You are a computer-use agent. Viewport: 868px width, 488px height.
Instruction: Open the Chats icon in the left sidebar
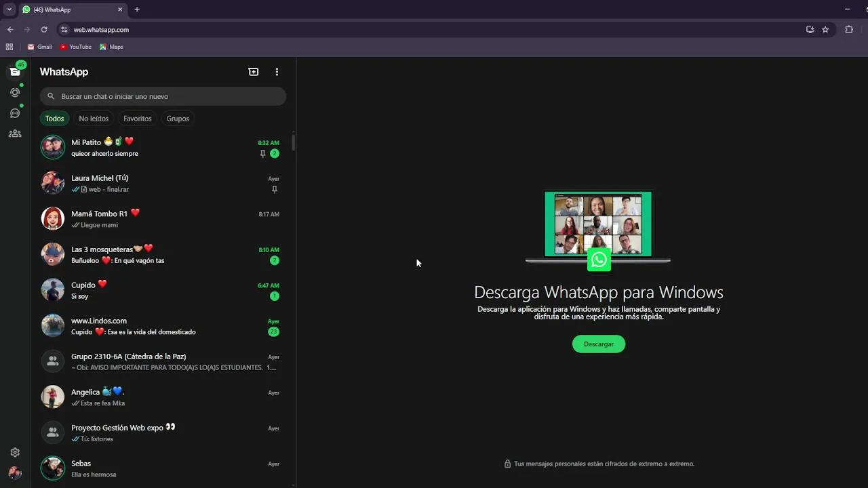point(15,72)
